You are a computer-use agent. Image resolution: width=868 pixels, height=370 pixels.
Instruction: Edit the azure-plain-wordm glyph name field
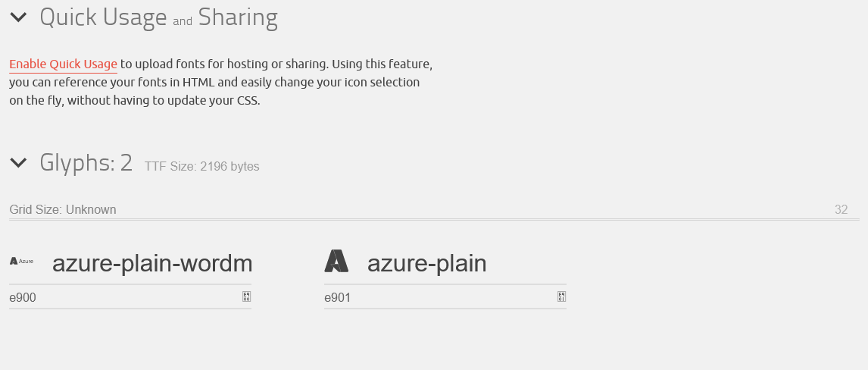[x=151, y=263]
